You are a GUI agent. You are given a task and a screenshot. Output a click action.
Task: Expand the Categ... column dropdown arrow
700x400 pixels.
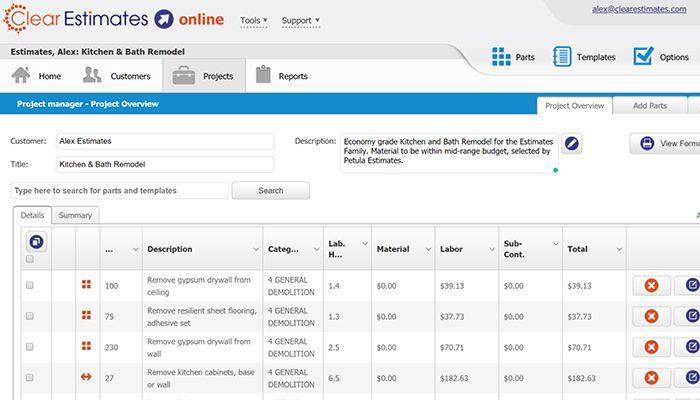pyautogui.click(x=317, y=249)
